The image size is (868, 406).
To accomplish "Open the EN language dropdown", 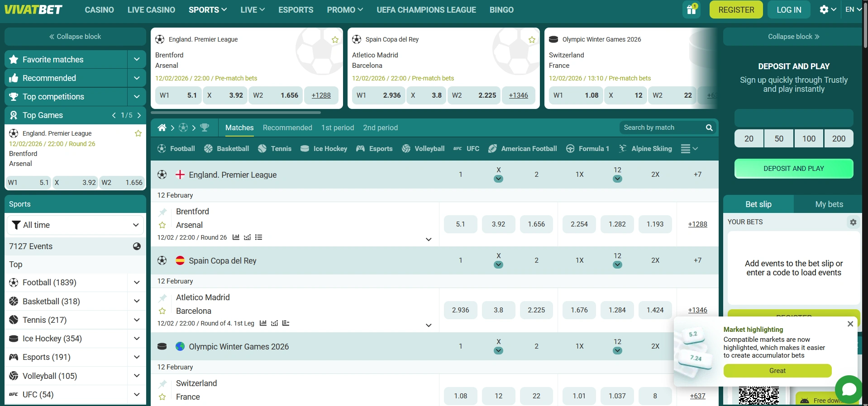I will 854,9.
